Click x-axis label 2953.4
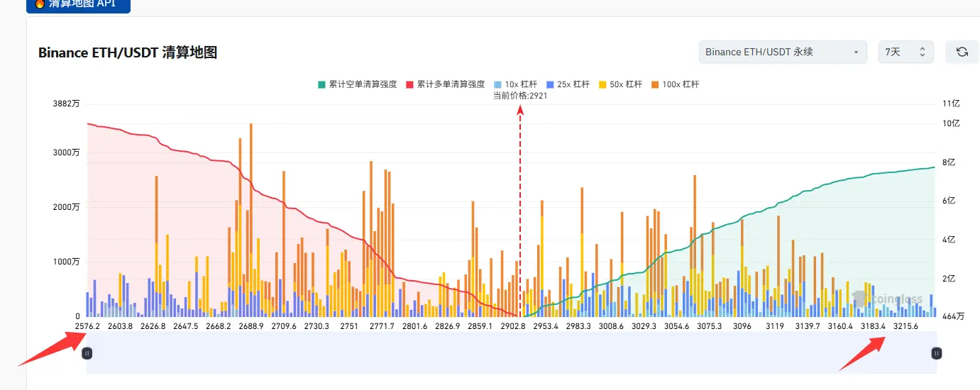Viewport: 980px width, 390px height. 546,326
